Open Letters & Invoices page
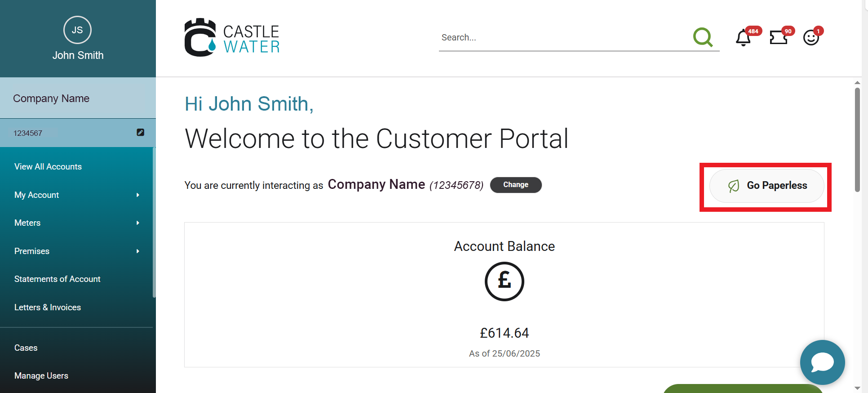Image resolution: width=868 pixels, height=393 pixels. pyautogui.click(x=48, y=307)
